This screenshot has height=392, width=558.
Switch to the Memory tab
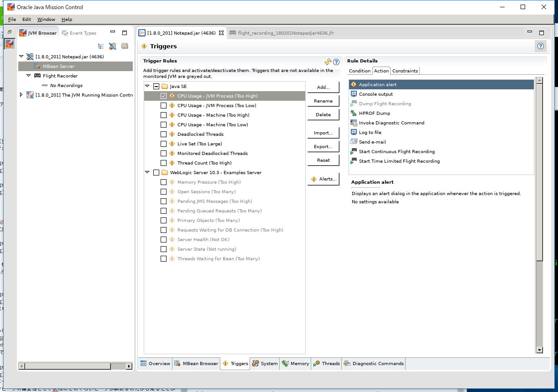[296, 363]
